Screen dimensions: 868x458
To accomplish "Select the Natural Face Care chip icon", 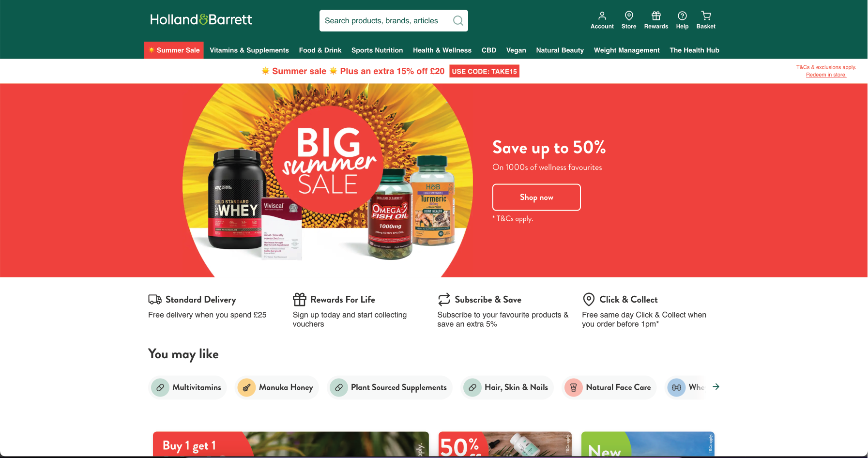I will click(x=573, y=387).
